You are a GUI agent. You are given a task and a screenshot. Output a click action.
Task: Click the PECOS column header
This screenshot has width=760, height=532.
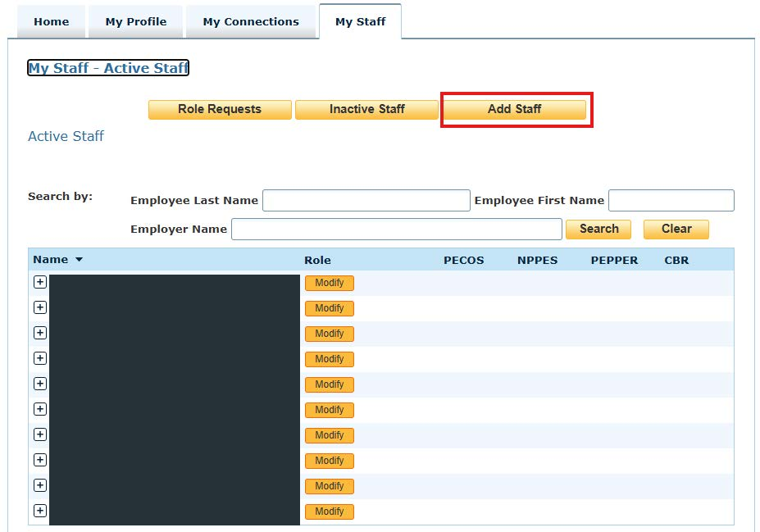click(x=464, y=260)
